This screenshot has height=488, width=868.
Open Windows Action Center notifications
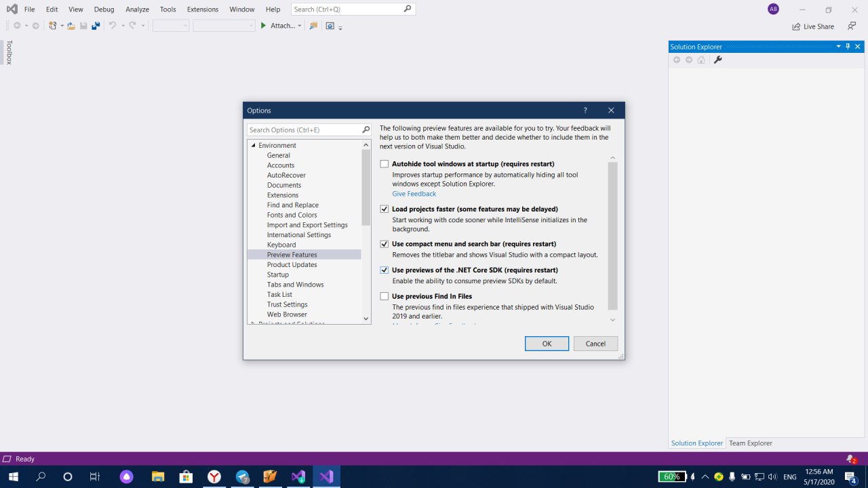click(x=850, y=476)
